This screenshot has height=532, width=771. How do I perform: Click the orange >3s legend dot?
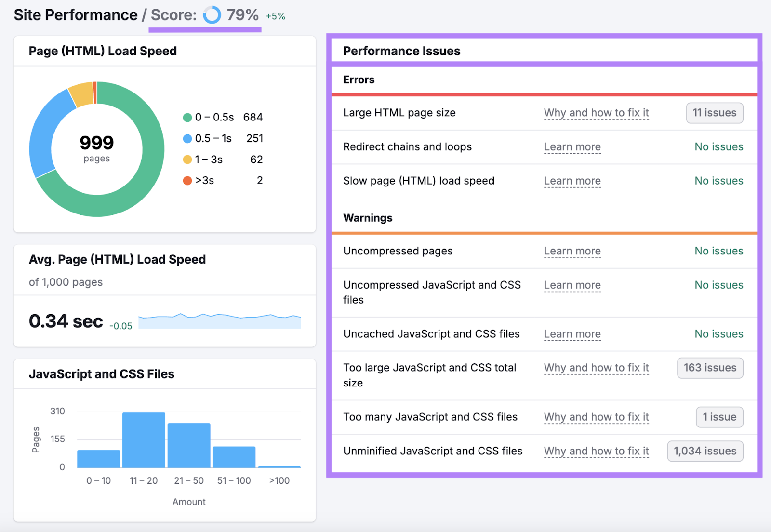coord(187,181)
